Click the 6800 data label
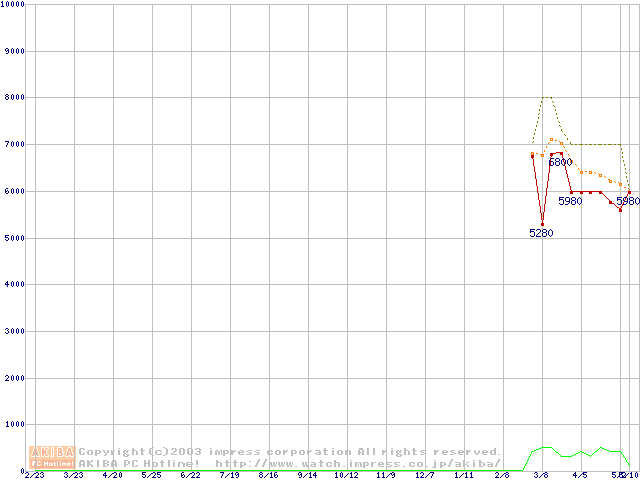640x480 pixels. 560,162
